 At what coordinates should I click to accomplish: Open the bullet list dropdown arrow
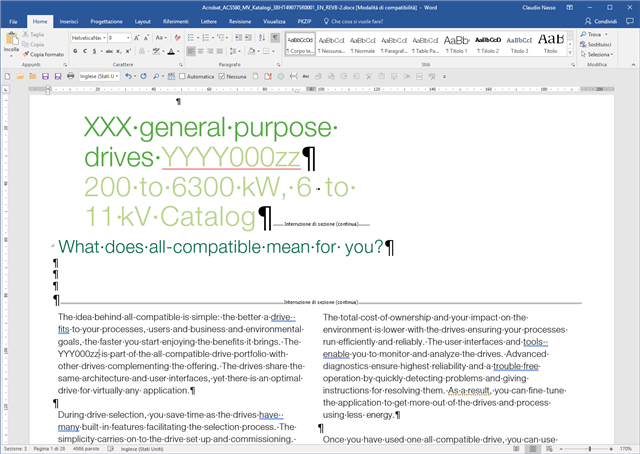[198, 38]
